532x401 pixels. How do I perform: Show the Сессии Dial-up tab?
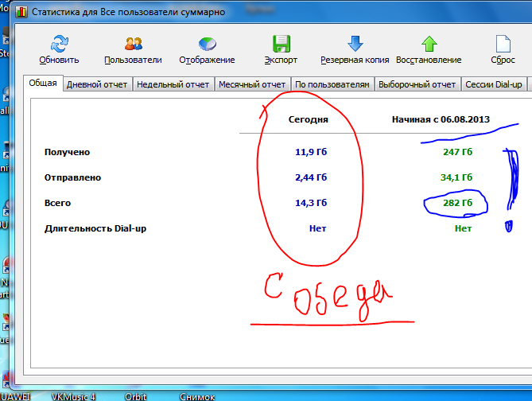[x=493, y=84]
